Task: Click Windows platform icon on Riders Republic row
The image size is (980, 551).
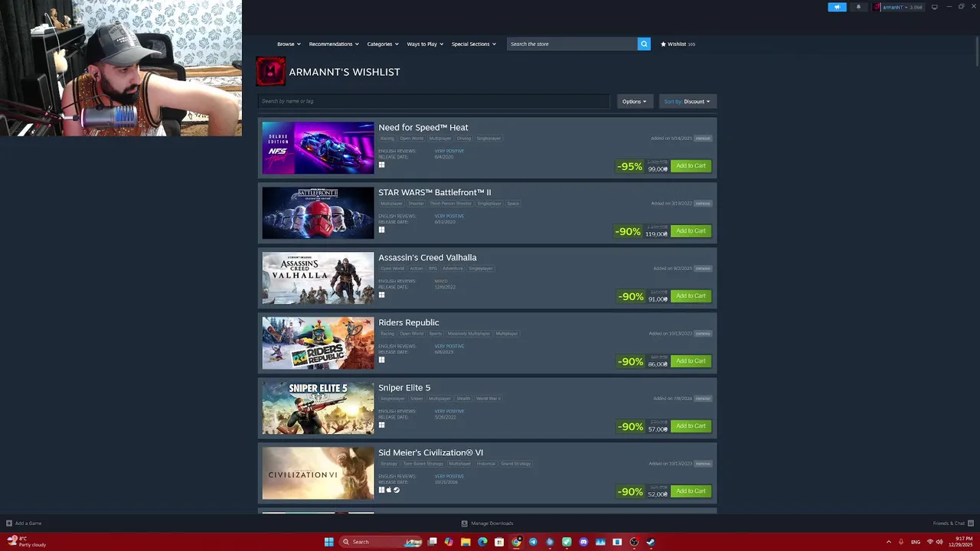Action: pos(381,360)
